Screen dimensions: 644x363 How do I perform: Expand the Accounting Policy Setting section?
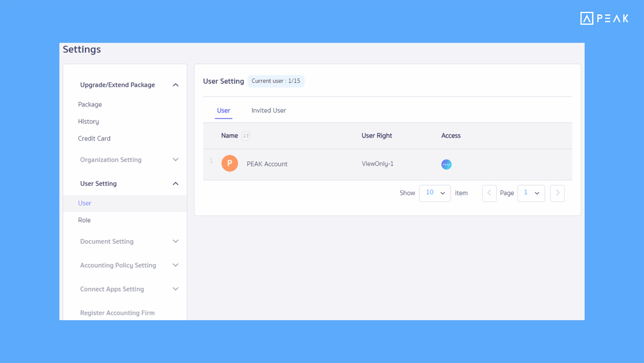coord(176,265)
